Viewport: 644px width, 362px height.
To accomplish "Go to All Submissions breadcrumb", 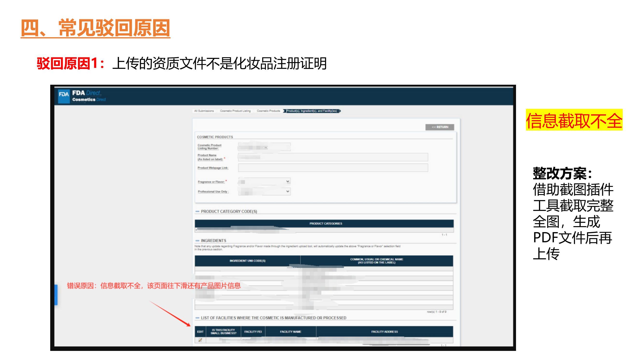I will point(204,111).
